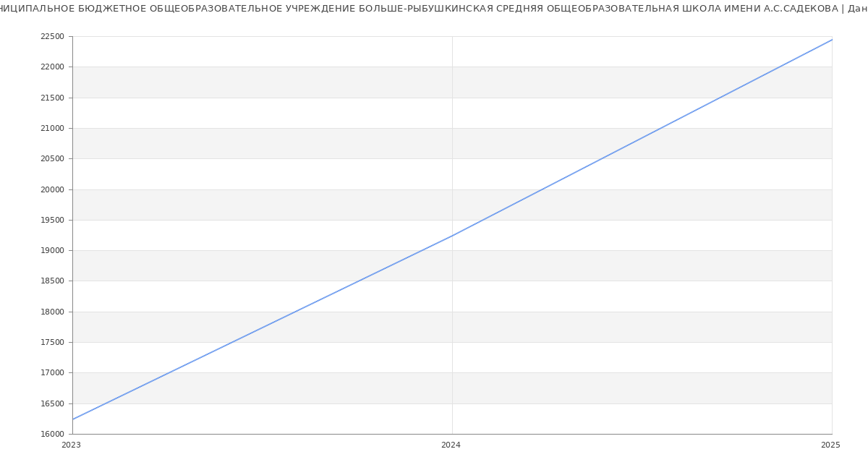Image resolution: width=868 pixels, height=470 pixels.
Task: Click the 21500 y-axis label
Action: click(x=52, y=98)
